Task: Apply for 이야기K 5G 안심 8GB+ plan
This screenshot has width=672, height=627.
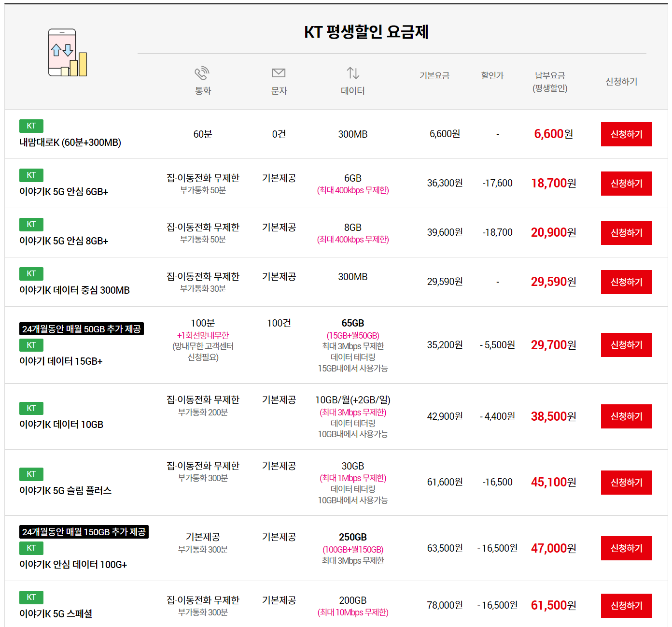Action: tap(626, 233)
